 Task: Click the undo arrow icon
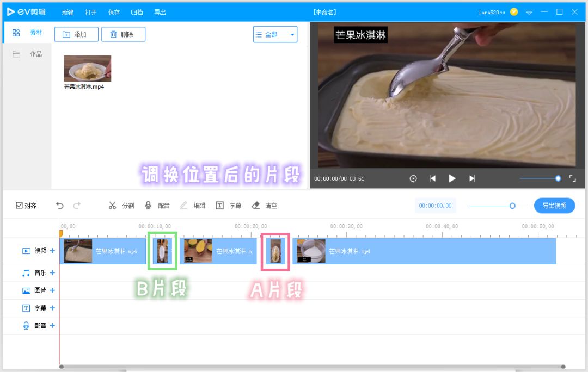click(60, 205)
